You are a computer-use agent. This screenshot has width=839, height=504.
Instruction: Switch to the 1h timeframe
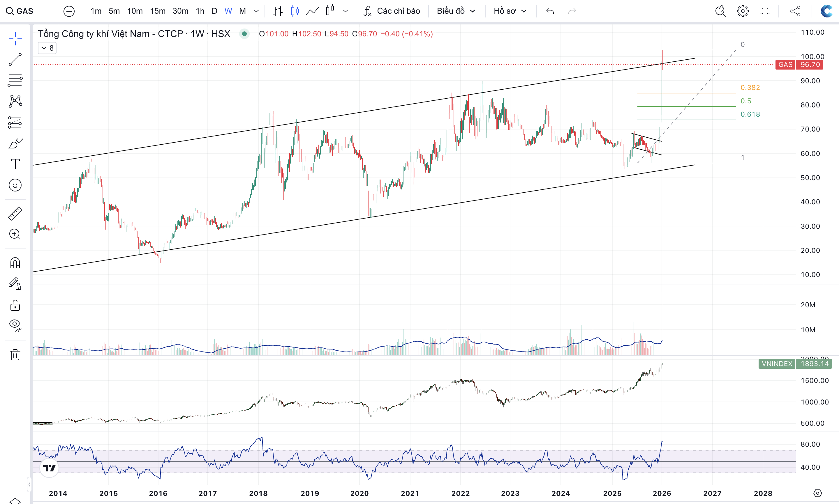(200, 11)
